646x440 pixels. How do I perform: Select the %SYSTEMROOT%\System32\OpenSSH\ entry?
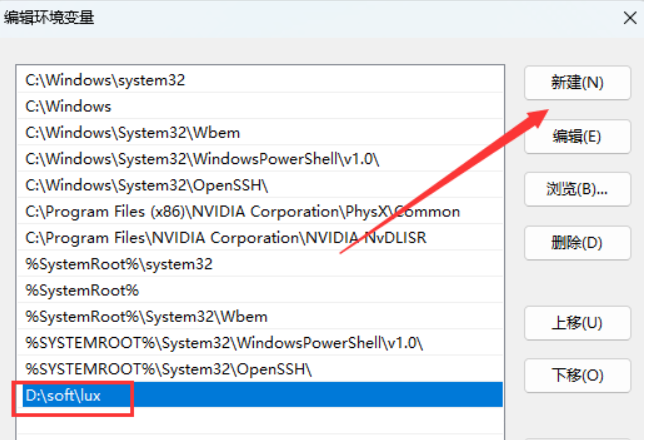169,369
